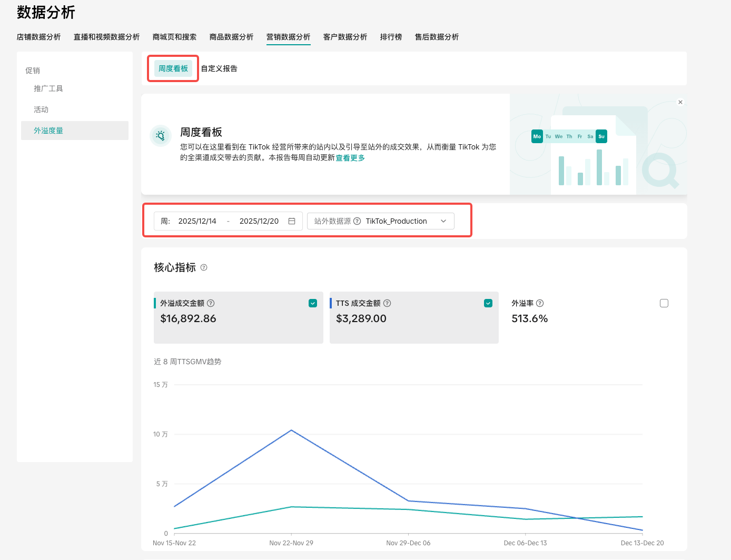
Task: Enable the 外溢率 metric checkbox
Action: tap(664, 303)
